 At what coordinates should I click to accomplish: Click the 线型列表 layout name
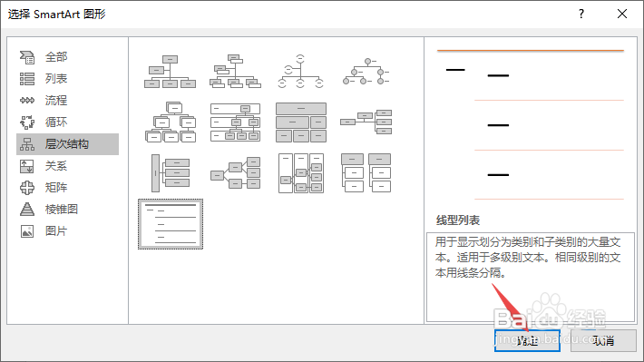(457, 220)
